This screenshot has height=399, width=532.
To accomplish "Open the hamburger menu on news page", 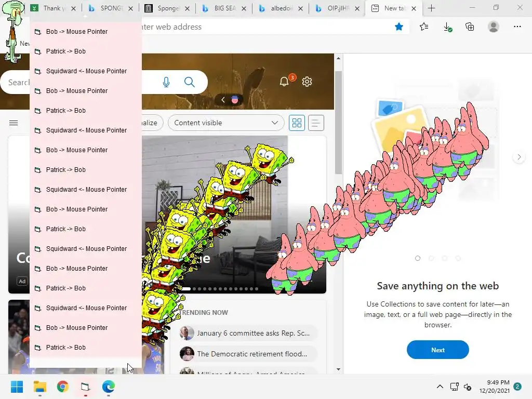I will click(14, 123).
